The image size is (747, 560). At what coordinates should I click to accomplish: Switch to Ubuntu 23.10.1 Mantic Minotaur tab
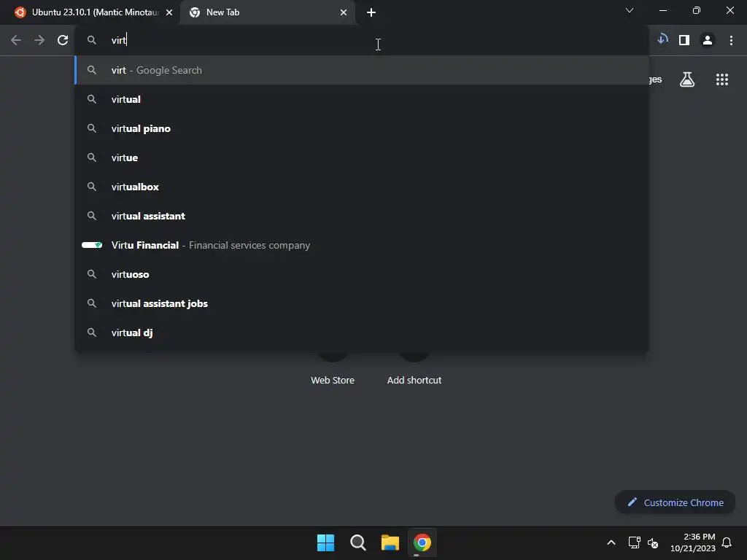tap(93, 12)
